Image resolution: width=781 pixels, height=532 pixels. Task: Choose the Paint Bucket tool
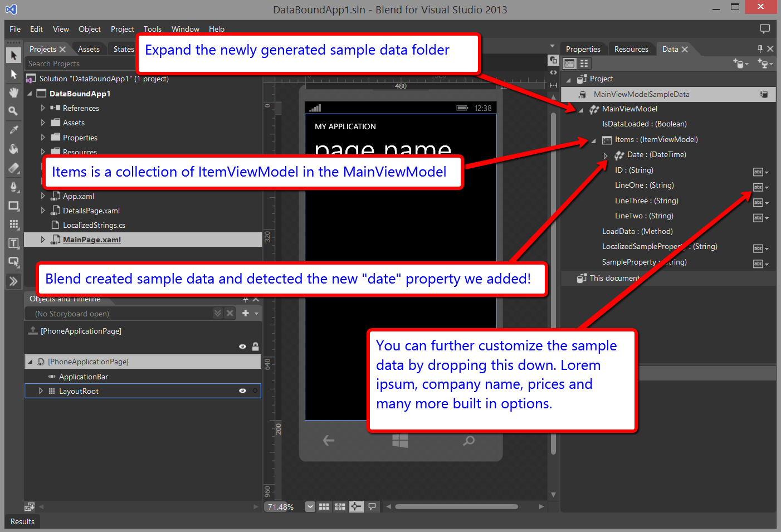pyautogui.click(x=14, y=149)
